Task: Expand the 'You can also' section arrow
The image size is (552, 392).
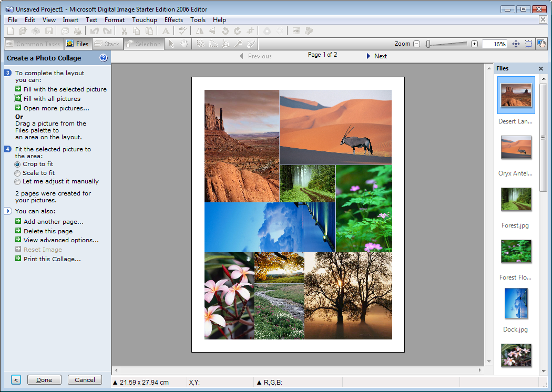Action: click(8, 211)
